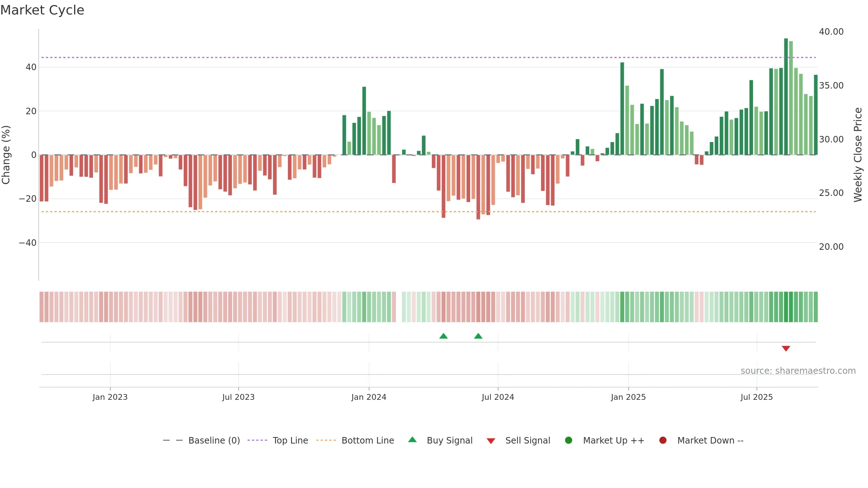Click the Jul 2023 axis label
The height and width of the screenshot is (488, 868).
[x=238, y=397]
